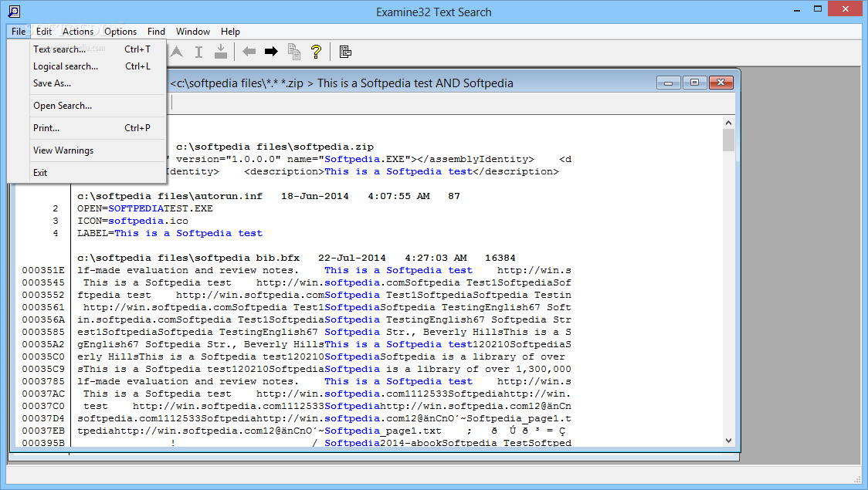The width and height of the screenshot is (868, 490).
Task: Click the ICON=softpedia.ico result line
Action: coord(133,221)
